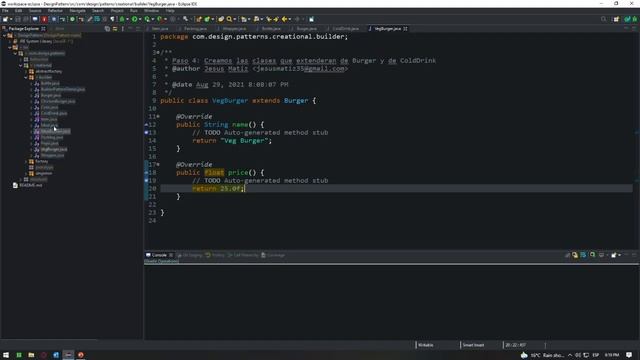Toggle Show Whitespace Characters pilcrow icon
This screenshot has width=640, height=360.
point(113,19)
